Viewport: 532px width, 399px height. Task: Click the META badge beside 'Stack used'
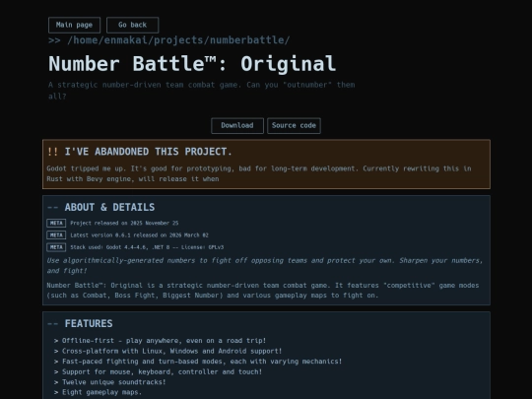(x=56, y=247)
